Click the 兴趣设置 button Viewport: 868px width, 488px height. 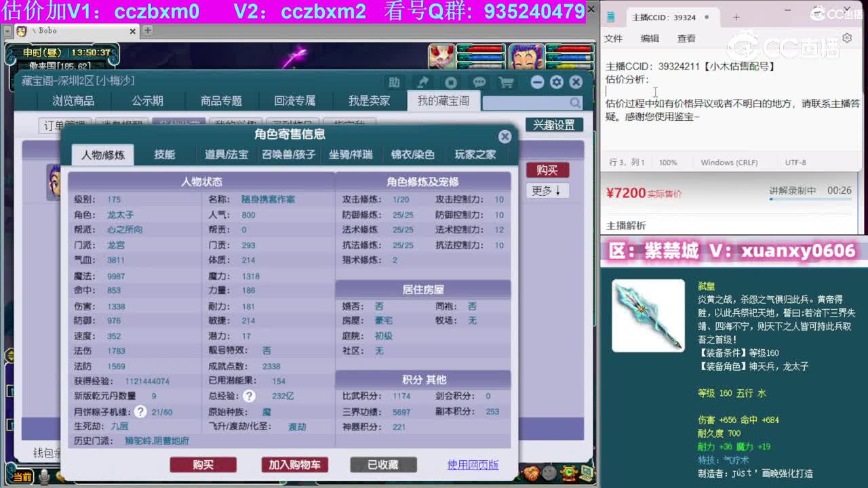[554, 125]
